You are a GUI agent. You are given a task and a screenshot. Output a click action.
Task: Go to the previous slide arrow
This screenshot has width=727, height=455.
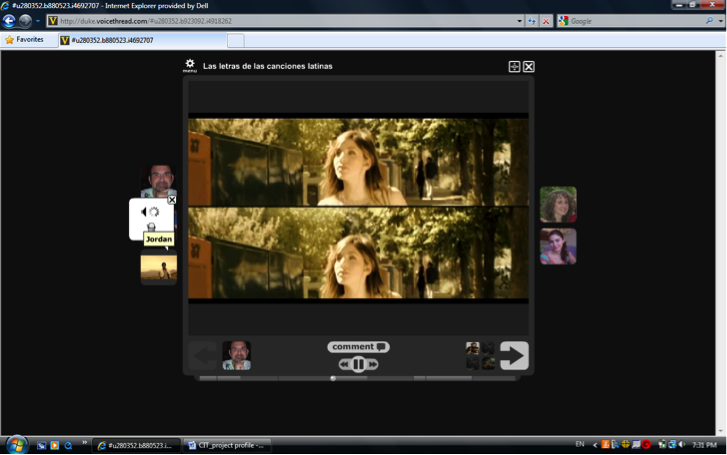coord(203,355)
